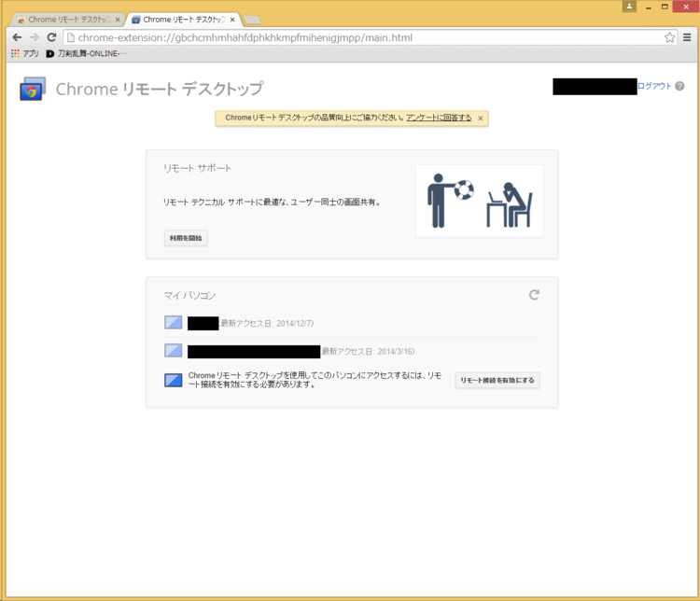The image size is (700, 601).
Task: Open the アプリ apps shortcut
Action: pos(25,53)
